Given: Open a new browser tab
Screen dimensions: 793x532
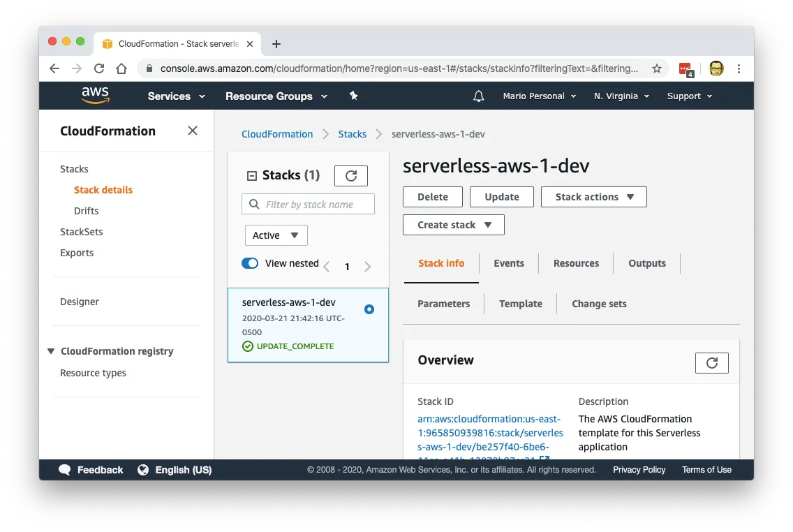Looking at the screenshot, I should pyautogui.click(x=276, y=44).
